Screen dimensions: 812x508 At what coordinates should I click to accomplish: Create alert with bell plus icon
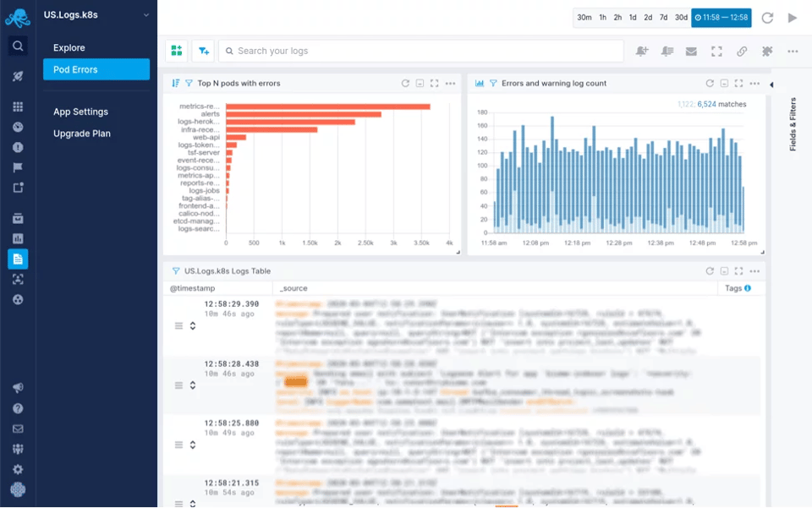click(642, 52)
